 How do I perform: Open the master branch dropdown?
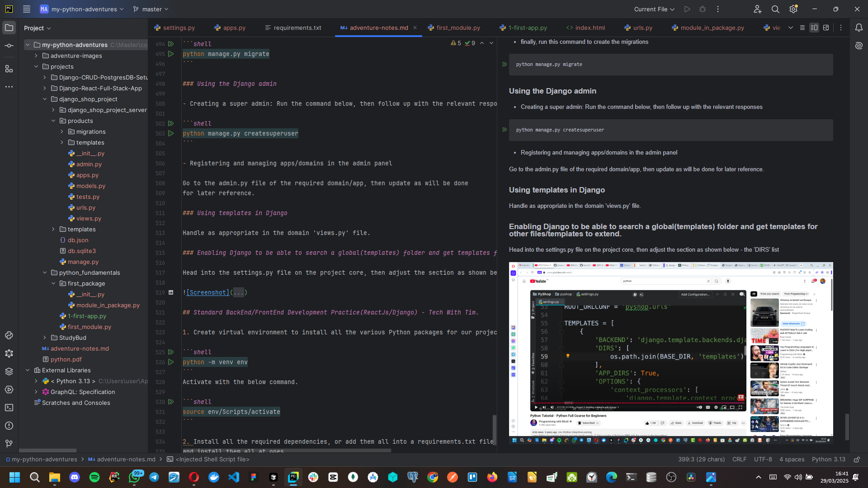point(151,9)
